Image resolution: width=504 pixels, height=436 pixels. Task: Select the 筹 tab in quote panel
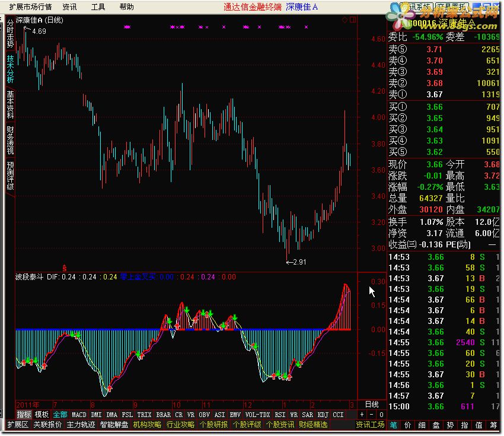coord(493,425)
